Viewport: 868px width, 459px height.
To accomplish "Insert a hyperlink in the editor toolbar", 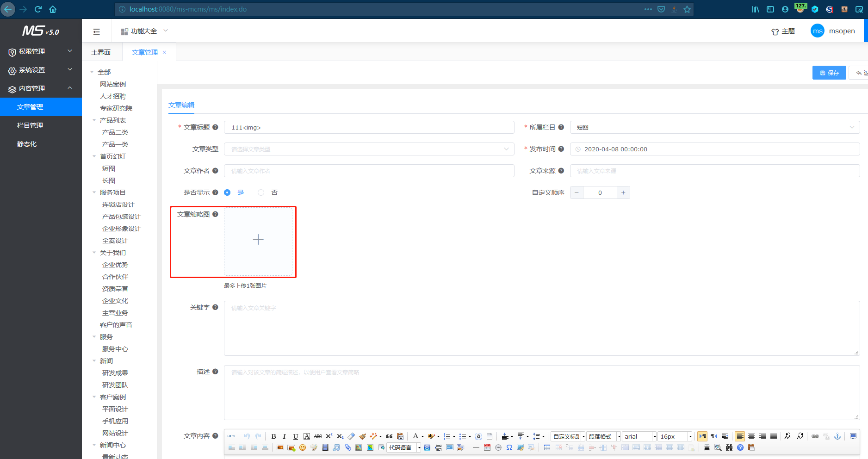I will coord(815,436).
